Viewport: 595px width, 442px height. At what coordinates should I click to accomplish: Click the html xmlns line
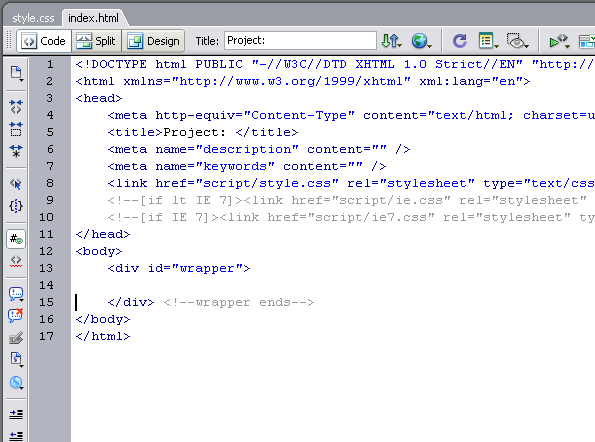(x=302, y=82)
